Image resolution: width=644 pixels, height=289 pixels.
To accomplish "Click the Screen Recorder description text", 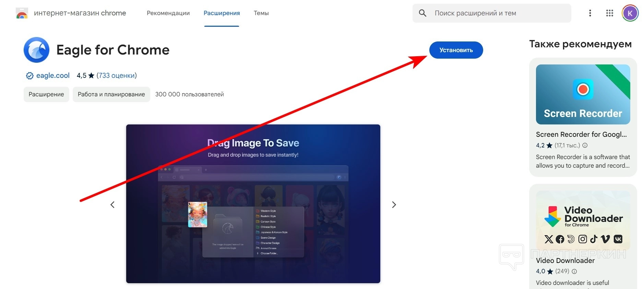I will click(x=583, y=161).
